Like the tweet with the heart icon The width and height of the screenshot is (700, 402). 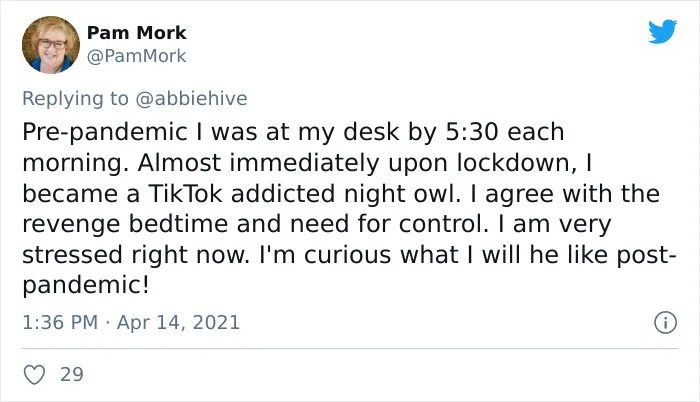[x=34, y=374]
